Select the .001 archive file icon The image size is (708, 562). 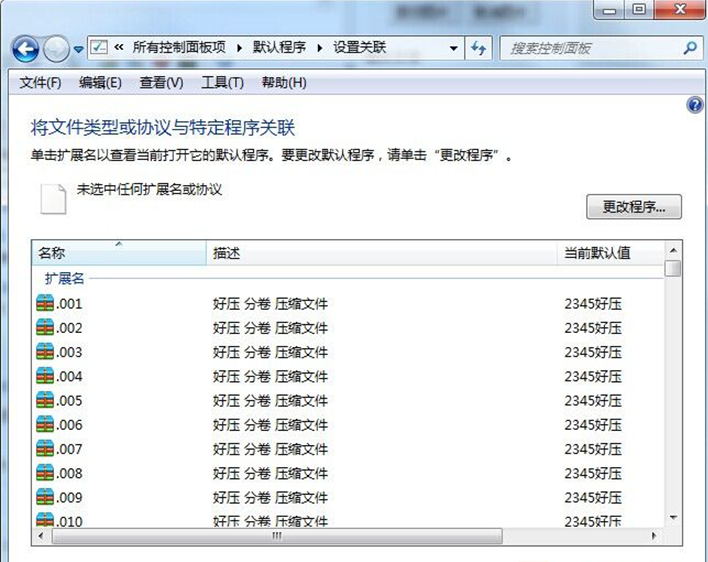tap(45, 304)
